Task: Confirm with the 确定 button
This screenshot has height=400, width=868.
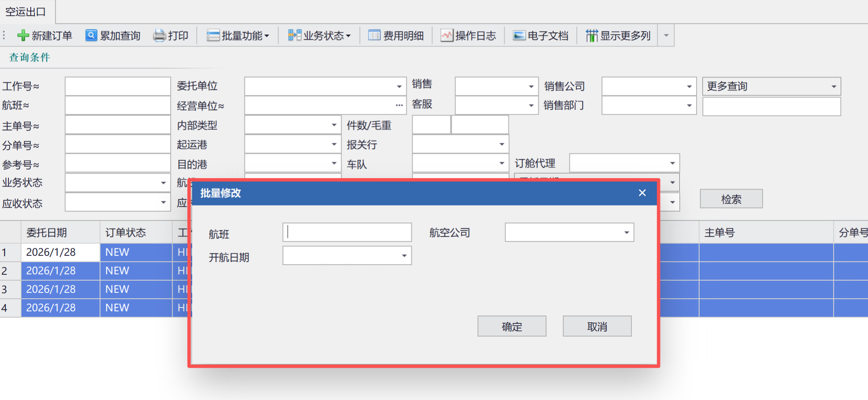Action: coord(512,326)
